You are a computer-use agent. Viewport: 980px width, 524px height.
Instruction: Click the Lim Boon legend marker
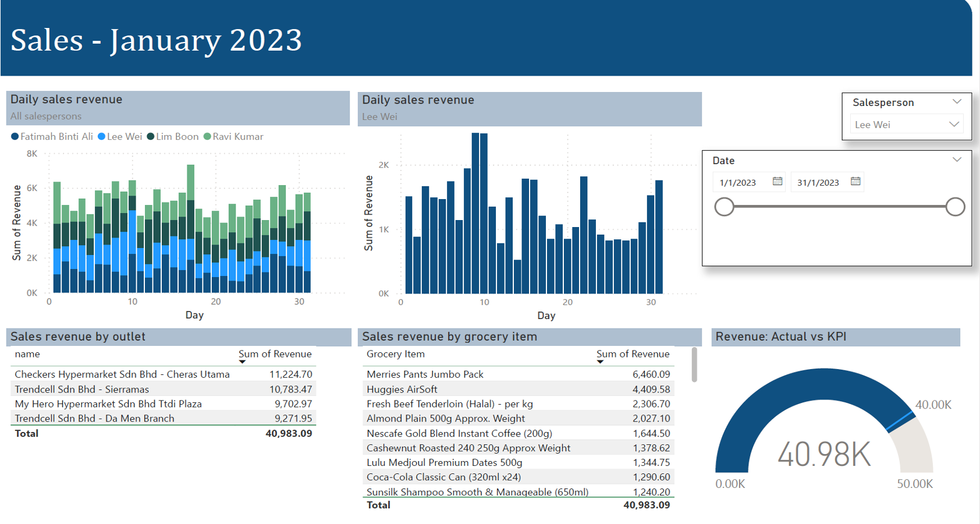coord(151,137)
